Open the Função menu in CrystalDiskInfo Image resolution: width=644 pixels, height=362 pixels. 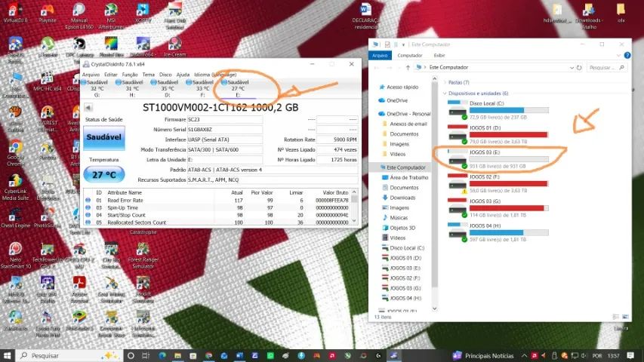[130, 75]
